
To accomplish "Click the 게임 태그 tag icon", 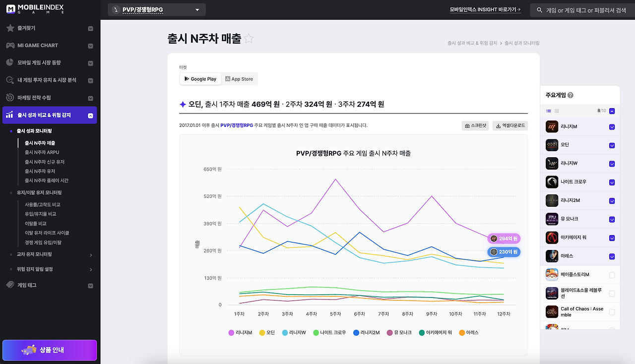I will click(10, 285).
